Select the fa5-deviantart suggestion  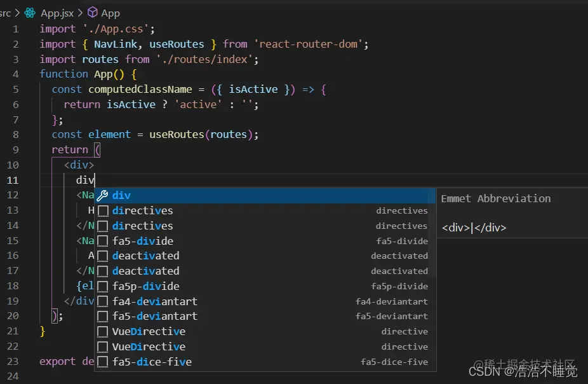(265, 317)
